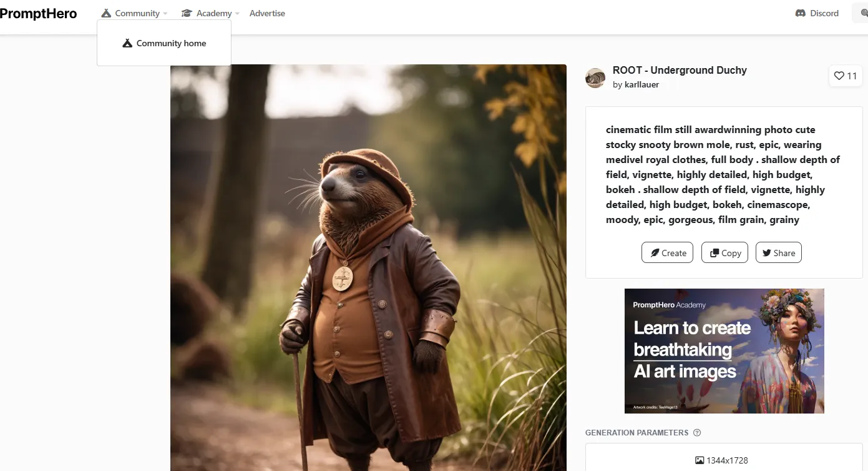Click the Academy graduation cap icon
868x471 pixels.
coord(187,13)
